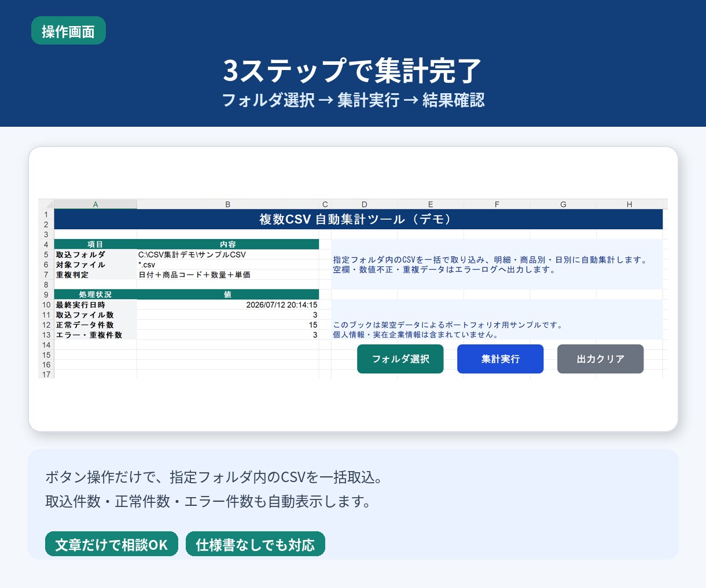Click the 仕様書なしでも対応 tag
The image size is (706, 588).
click(x=255, y=544)
